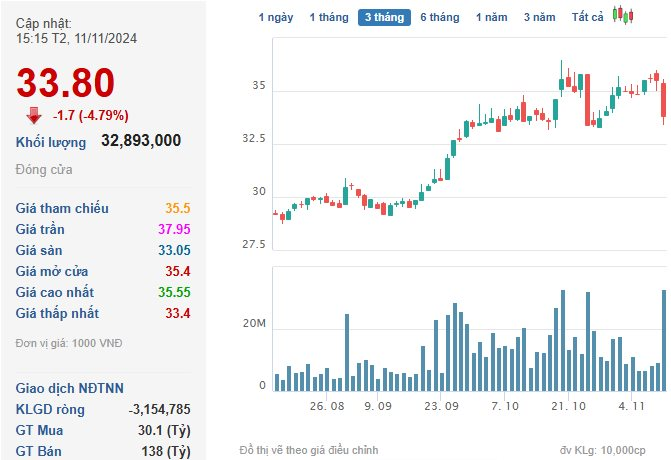This screenshot has height=460, width=671.
Task: Click the 23. 09 date marker on axis
Action: coord(441,406)
